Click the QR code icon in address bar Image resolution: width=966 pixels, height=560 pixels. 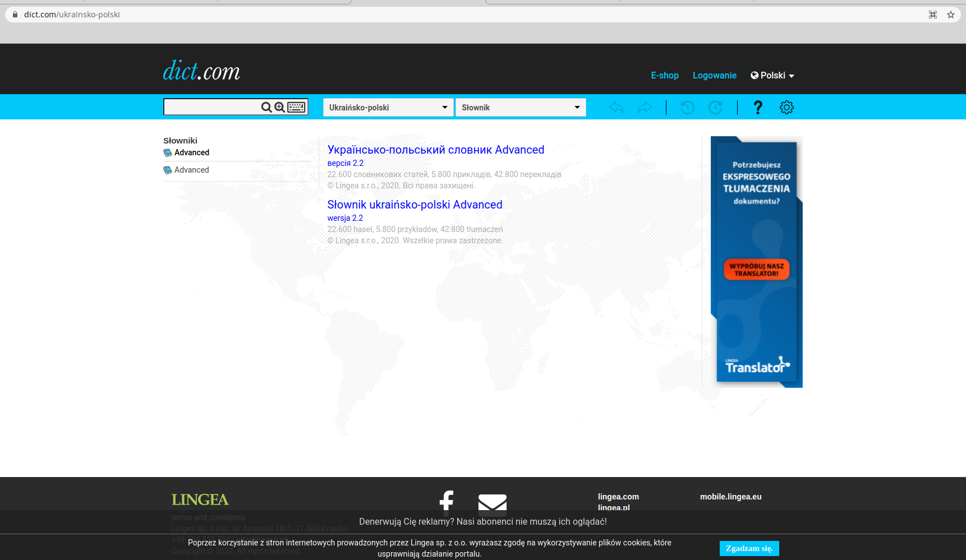pyautogui.click(x=933, y=15)
